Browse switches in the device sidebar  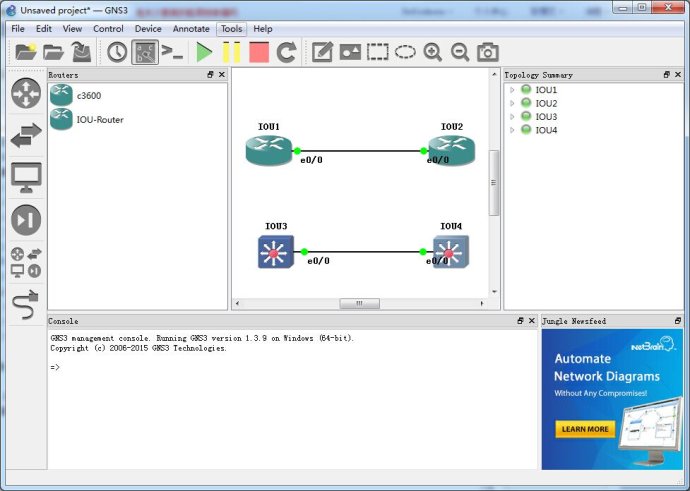pyautogui.click(x=26, y=135)
